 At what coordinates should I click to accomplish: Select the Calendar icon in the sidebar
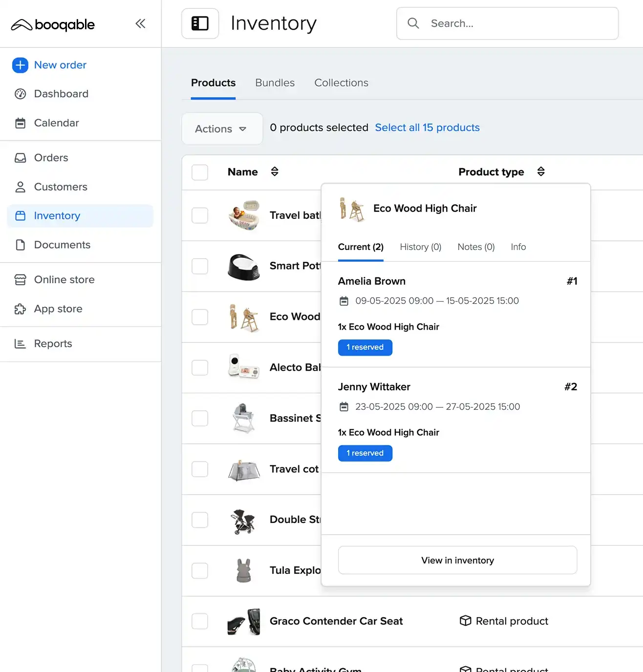click(x=20, y=123)
